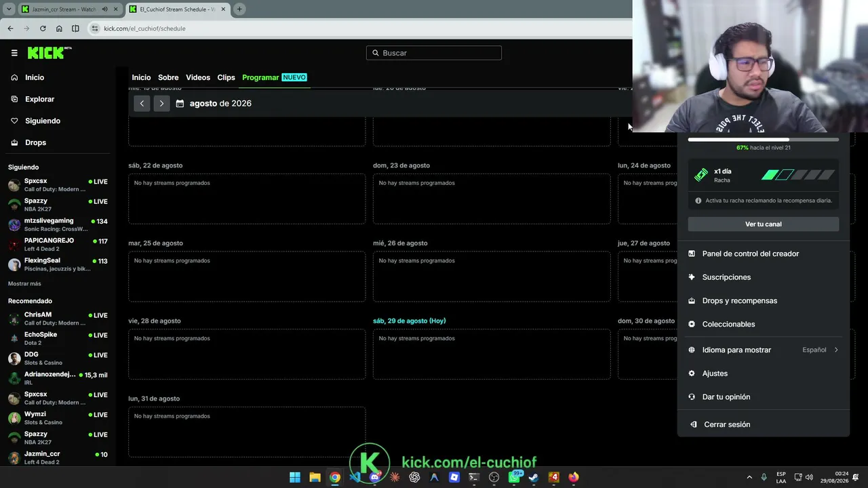Click the Buscar search field

434,53
